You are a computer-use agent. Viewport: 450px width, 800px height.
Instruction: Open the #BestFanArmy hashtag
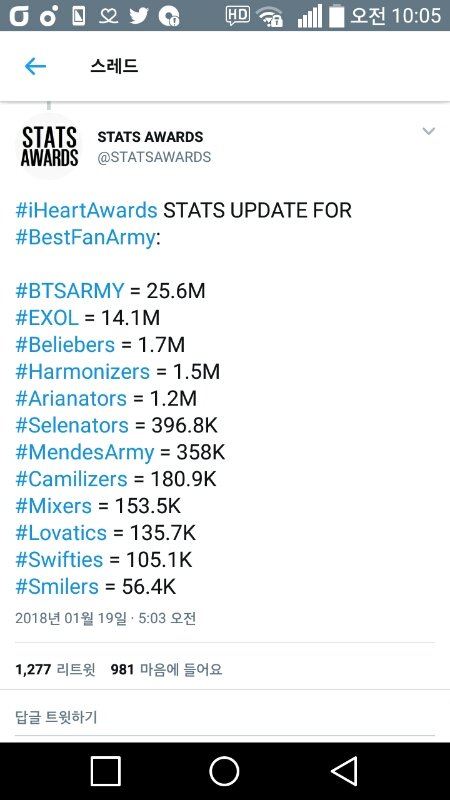tap(85, 238)
